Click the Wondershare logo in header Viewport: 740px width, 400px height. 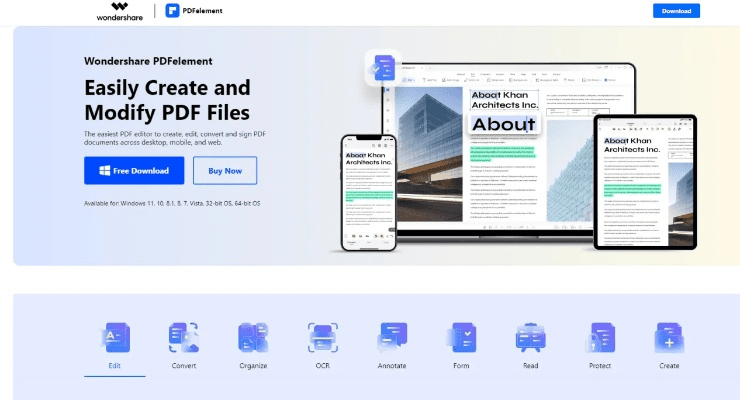120,12
